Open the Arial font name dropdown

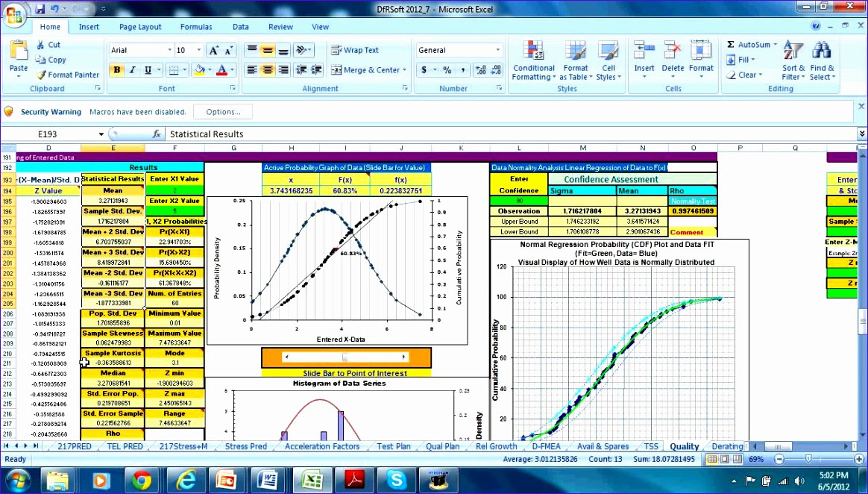[169, 50]
